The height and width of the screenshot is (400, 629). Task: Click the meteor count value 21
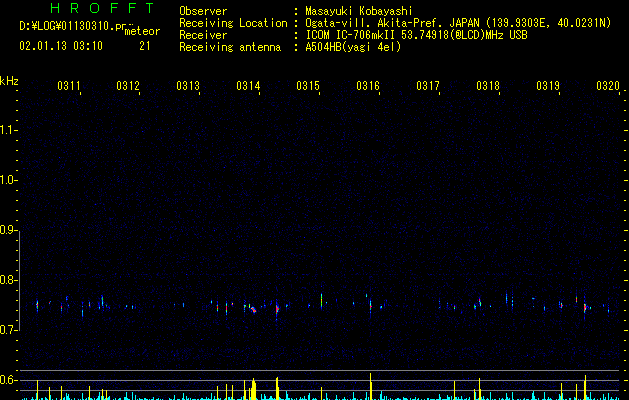pos(145,46)
